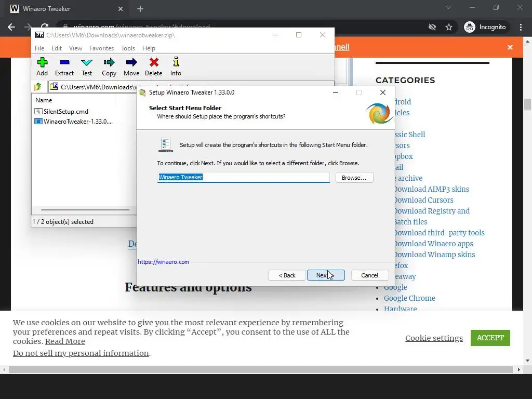Click the Start Menu folder name field
Screen dimensions: 532x399
(x=243, y=177)
